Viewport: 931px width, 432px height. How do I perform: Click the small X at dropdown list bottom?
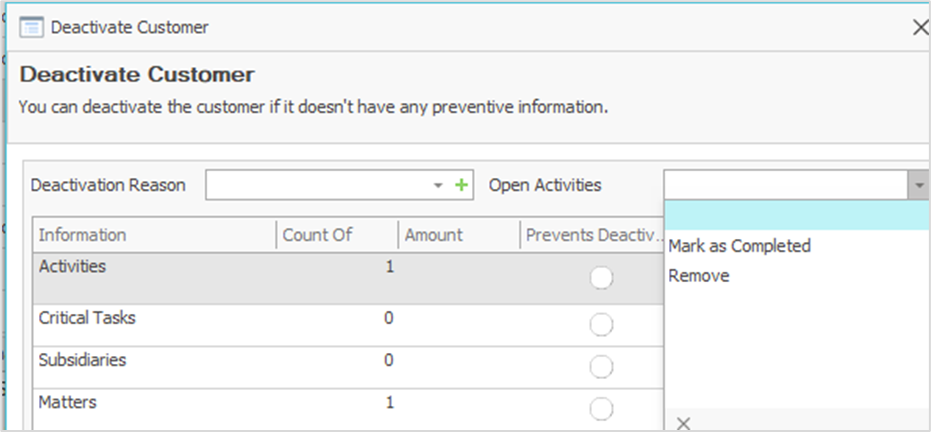[683, 423]
